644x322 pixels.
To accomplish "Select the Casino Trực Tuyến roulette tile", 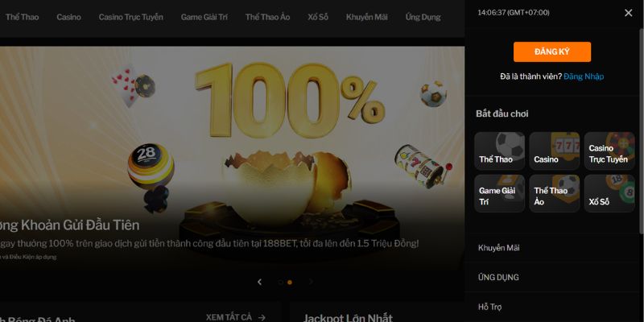I will coord(609,151).
